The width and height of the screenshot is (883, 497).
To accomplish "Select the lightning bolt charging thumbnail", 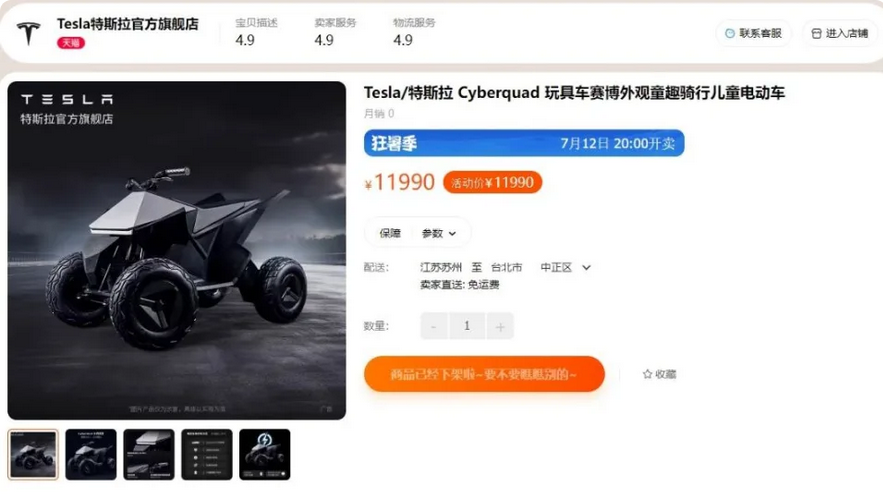I will coord(265,455).
